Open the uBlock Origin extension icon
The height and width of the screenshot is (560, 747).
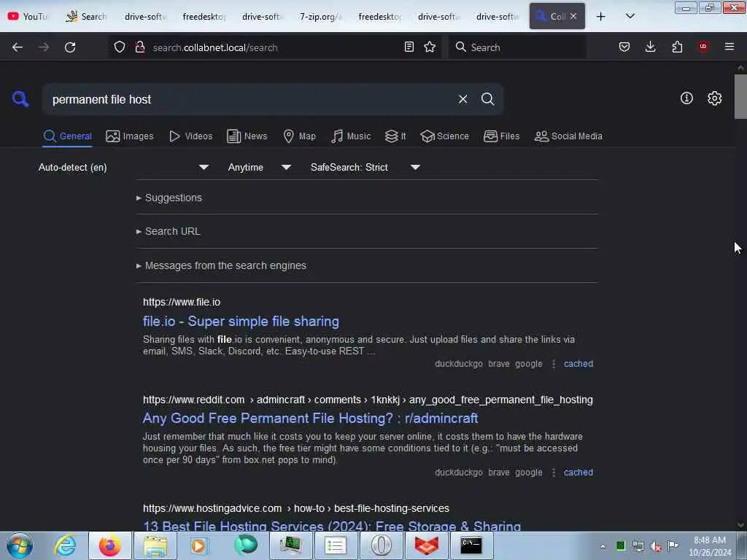click(x=703, y=47)
